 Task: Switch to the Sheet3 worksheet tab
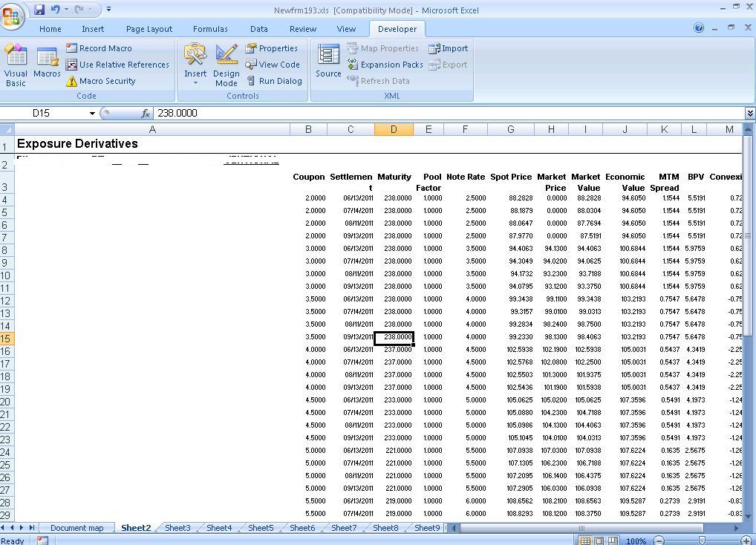177,528
